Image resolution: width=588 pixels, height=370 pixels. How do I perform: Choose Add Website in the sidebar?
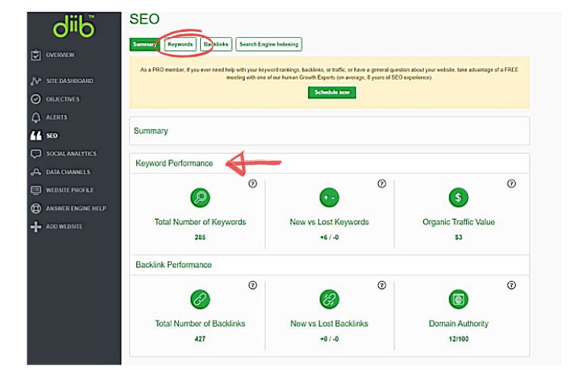(65, 226)
